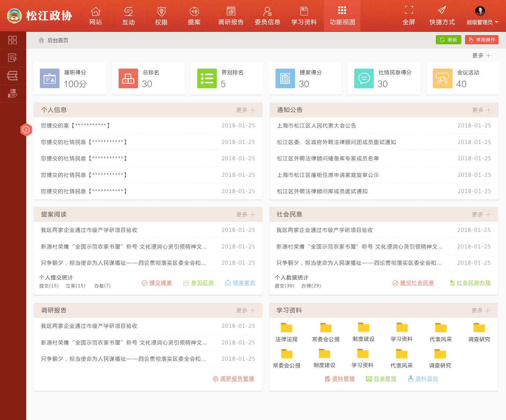Click the 社会民意办理 link
This screenshot has height=420, width=506.
pos(470,283)
